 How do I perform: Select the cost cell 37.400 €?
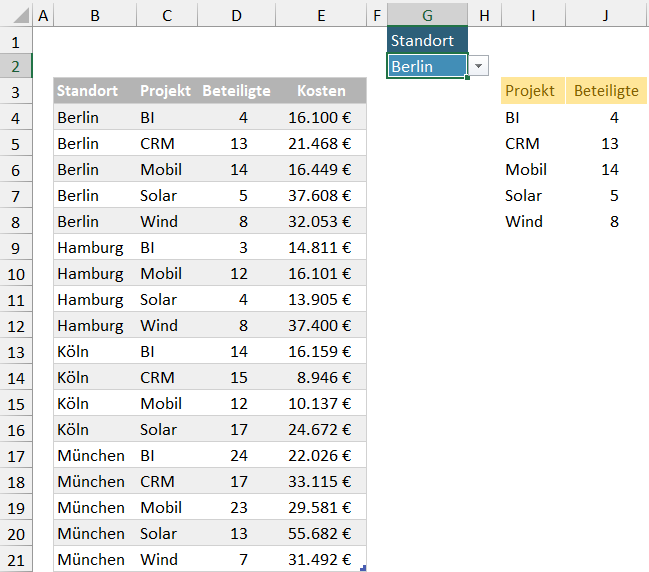pos(321,325)
